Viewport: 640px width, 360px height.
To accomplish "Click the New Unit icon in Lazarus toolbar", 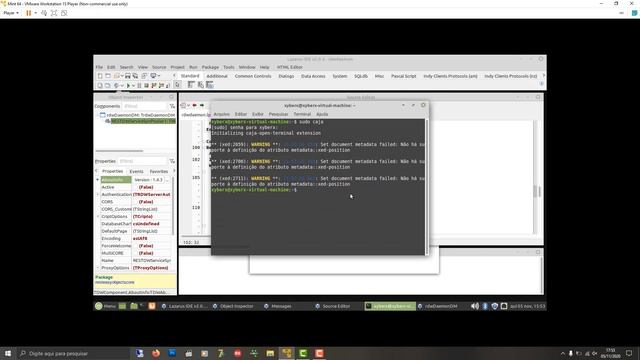I will [x=100, y=76].
